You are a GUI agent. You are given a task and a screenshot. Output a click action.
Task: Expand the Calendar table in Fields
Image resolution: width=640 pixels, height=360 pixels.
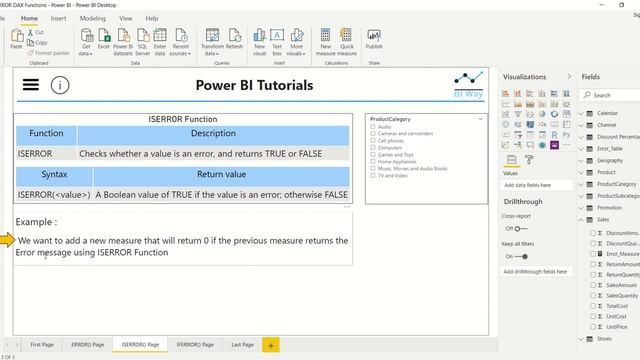point(581,113)
